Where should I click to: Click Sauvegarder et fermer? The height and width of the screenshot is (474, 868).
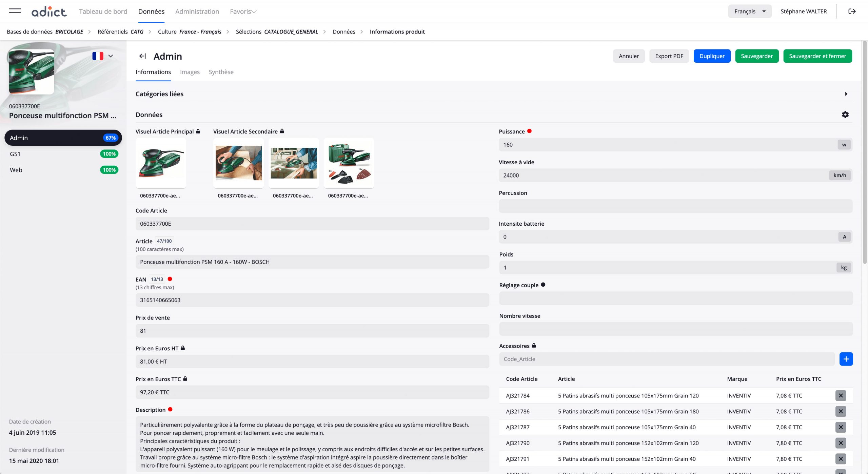pyautogui.click(x=817, y=56)
